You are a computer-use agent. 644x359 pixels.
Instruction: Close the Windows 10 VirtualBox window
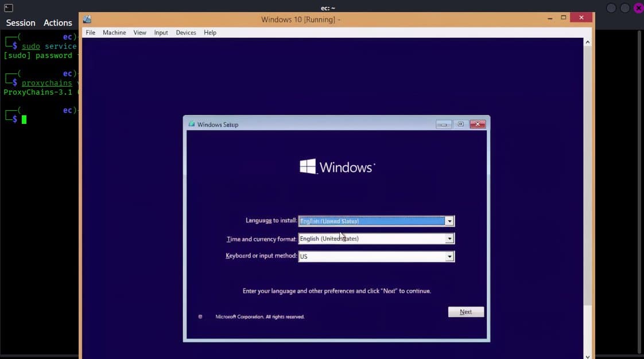click(581, 18)
